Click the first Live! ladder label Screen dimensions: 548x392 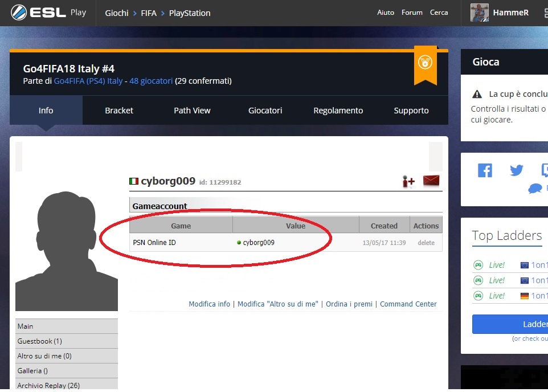497,265
